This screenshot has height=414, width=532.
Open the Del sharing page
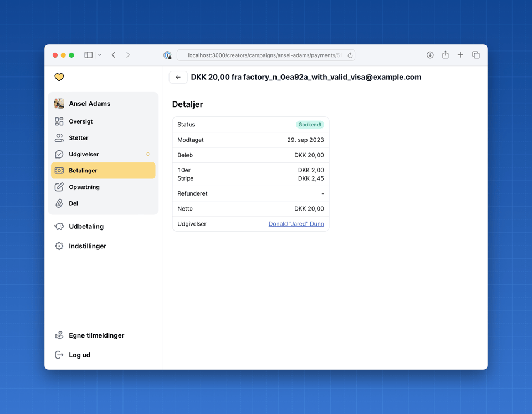[103, 203]
